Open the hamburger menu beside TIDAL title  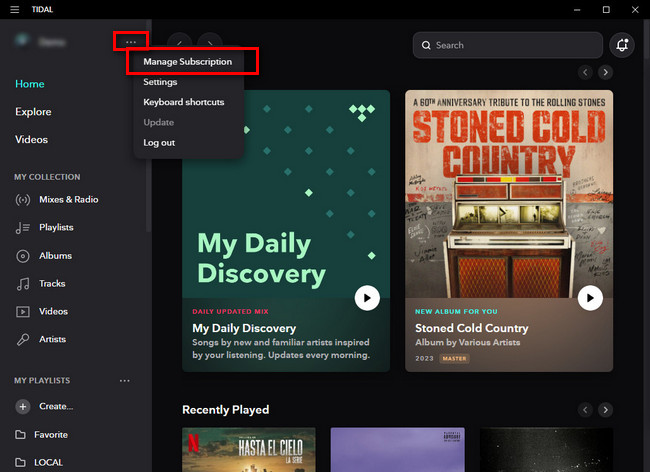coord(15,9)
